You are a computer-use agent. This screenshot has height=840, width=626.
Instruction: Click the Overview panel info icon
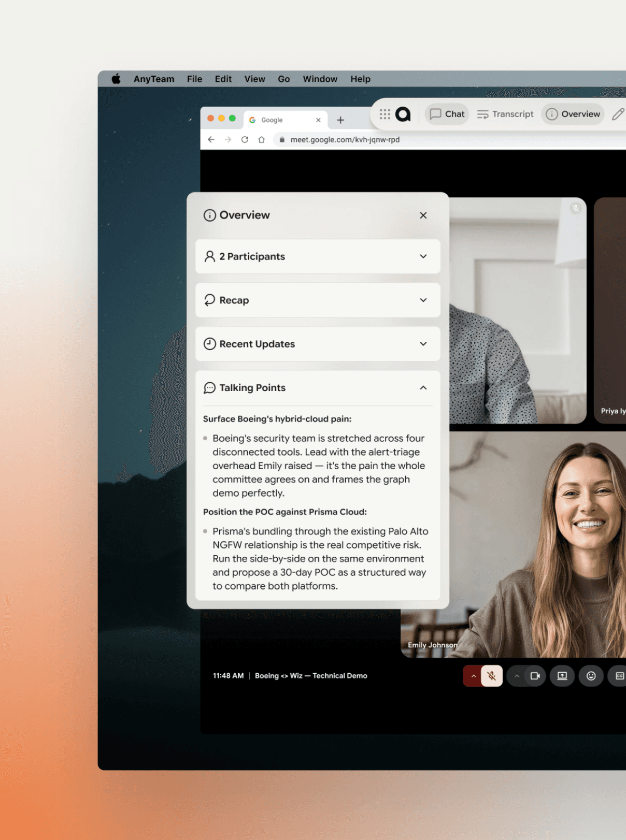tap(210, 215)
